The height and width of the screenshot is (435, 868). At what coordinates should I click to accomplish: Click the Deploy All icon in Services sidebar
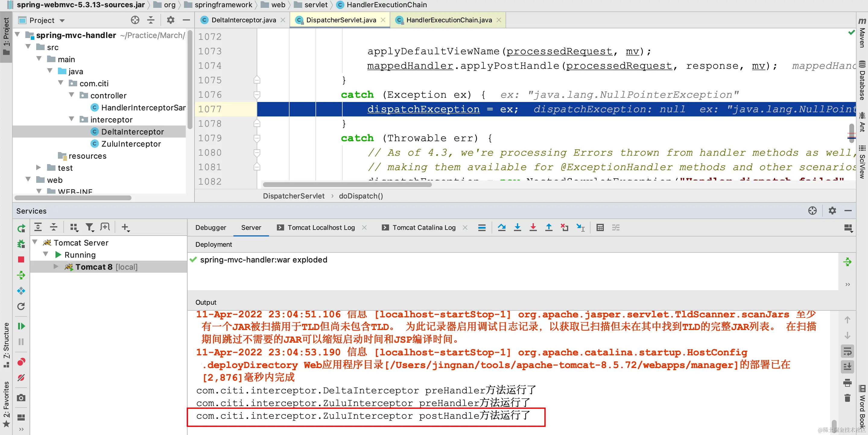point(21,275)
